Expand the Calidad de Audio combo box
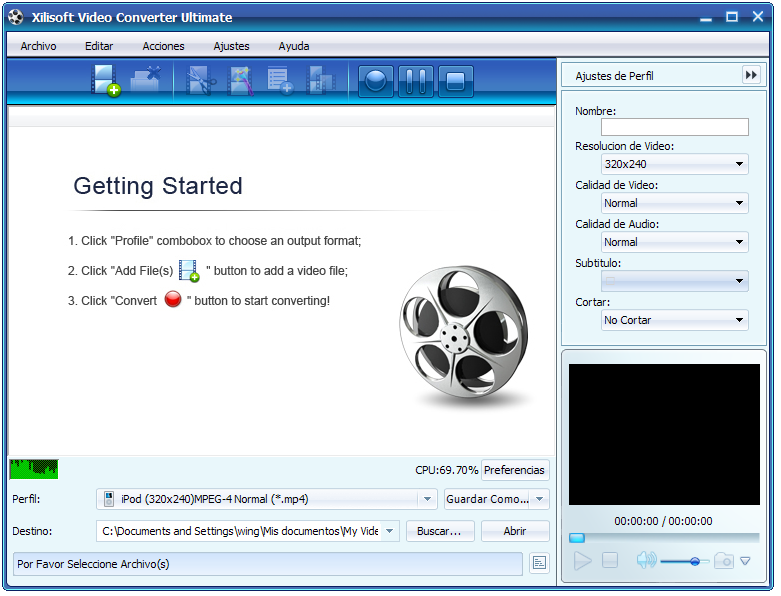Image resolution: width=781 pixels, height=596 pixels. coord(675,242)
